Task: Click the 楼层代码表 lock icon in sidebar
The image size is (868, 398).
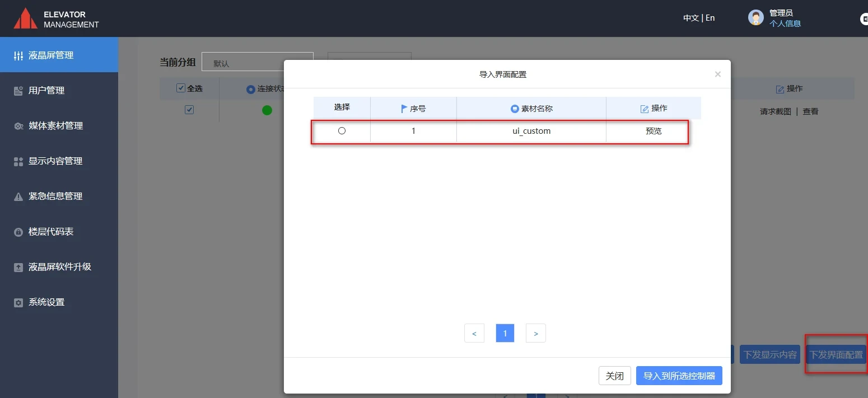Action: 18,232
